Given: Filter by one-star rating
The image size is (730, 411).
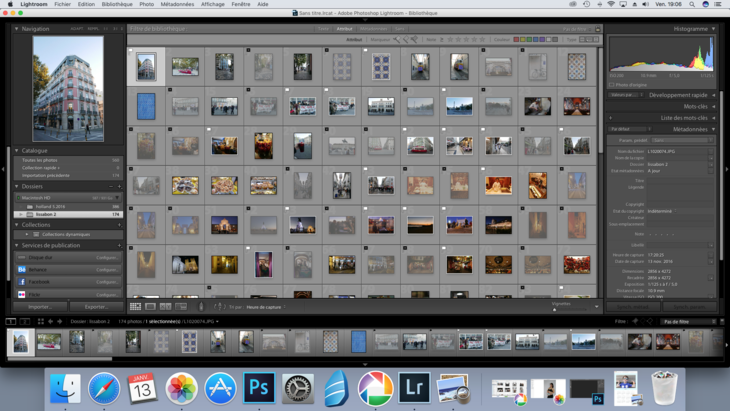Looking at the screenshot, I should point(450,40).
